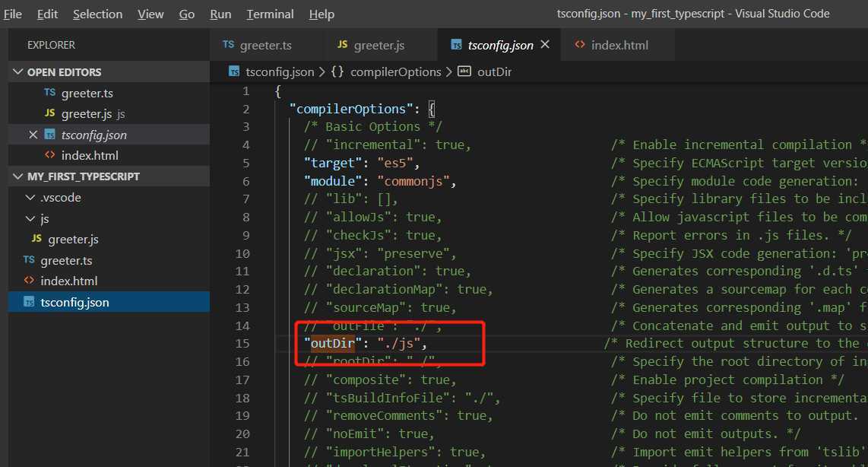Click HTML icon of index.html in project tree
Image resolution: width=868 pixels, height=467 pixels.
(29, 281)
